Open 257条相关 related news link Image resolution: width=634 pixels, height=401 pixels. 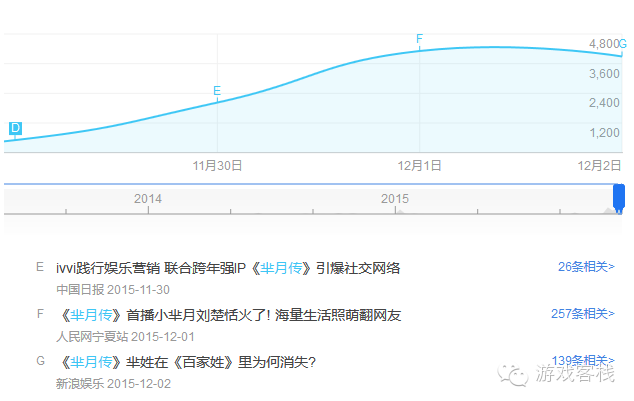pos(583,314)
